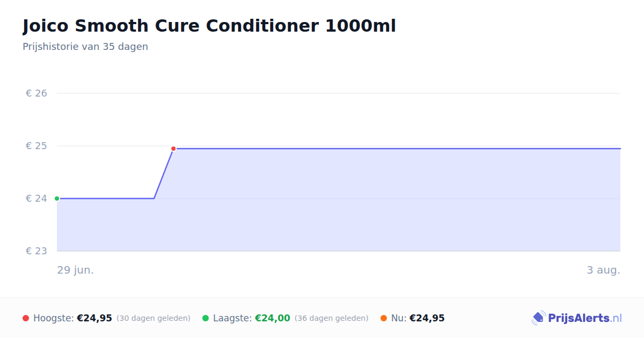Click the red highest-price marker on the chart line

click(x=173, y=149)
